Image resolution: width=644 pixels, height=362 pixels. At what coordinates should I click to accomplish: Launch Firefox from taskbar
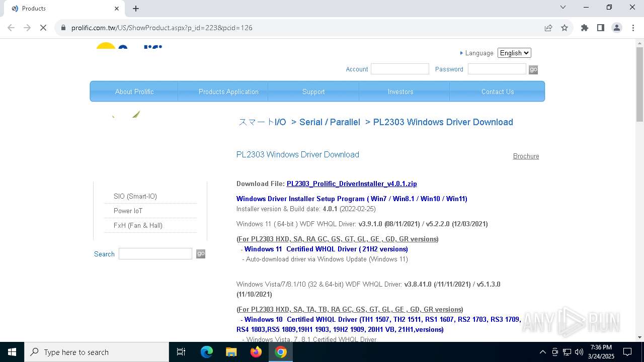tap(256, 352)
